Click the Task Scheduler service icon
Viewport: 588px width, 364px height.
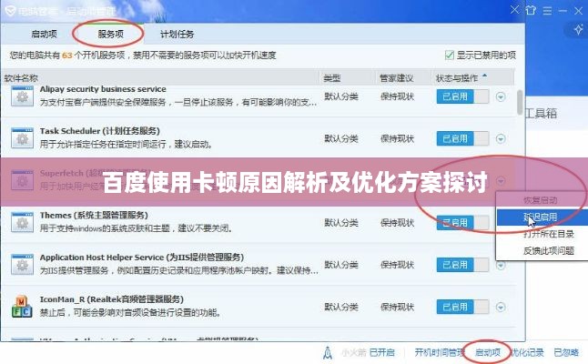pyautogui.click(x=22, y=138)
